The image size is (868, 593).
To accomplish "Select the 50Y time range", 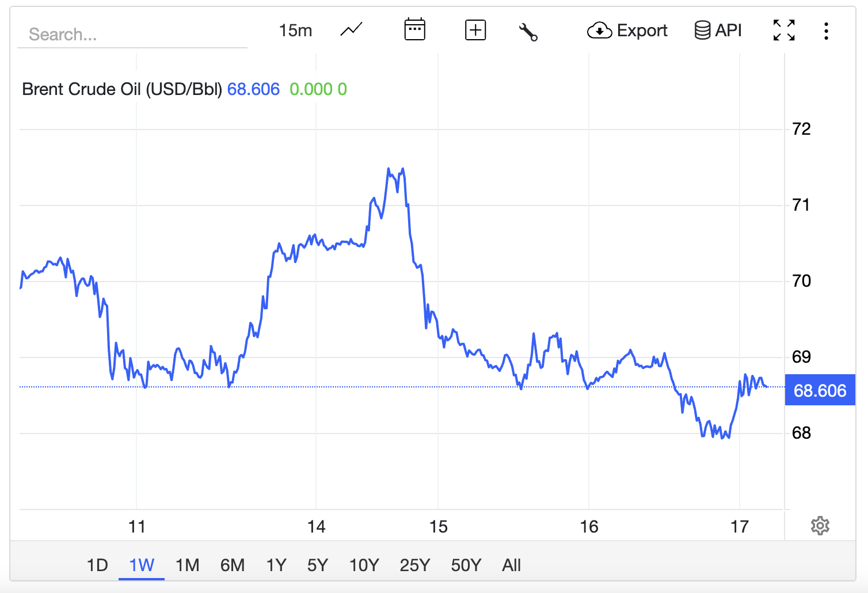I will [466, 565].
